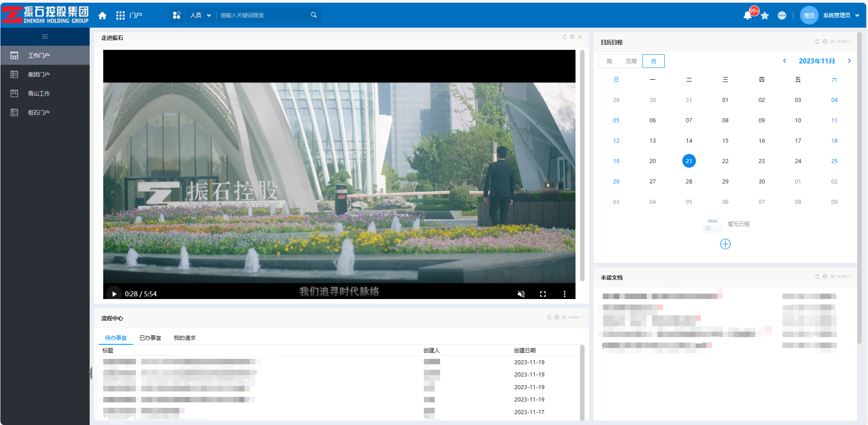Open 青山工作 in sidebar

(45, 93)
